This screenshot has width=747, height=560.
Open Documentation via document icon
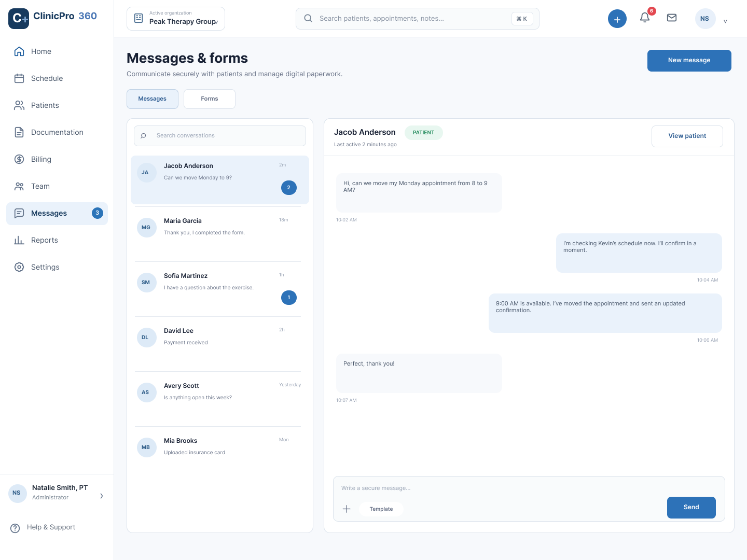point(19,132)
